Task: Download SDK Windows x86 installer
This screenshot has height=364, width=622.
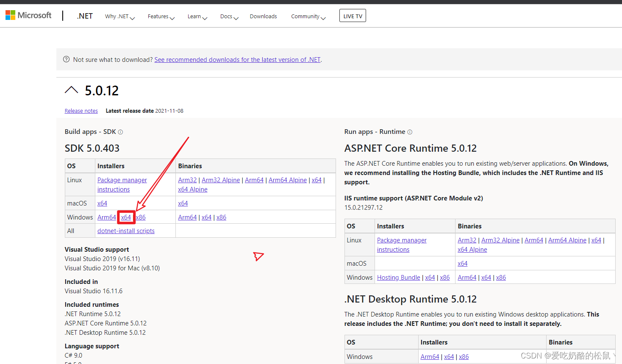Action: click(141, 217)
